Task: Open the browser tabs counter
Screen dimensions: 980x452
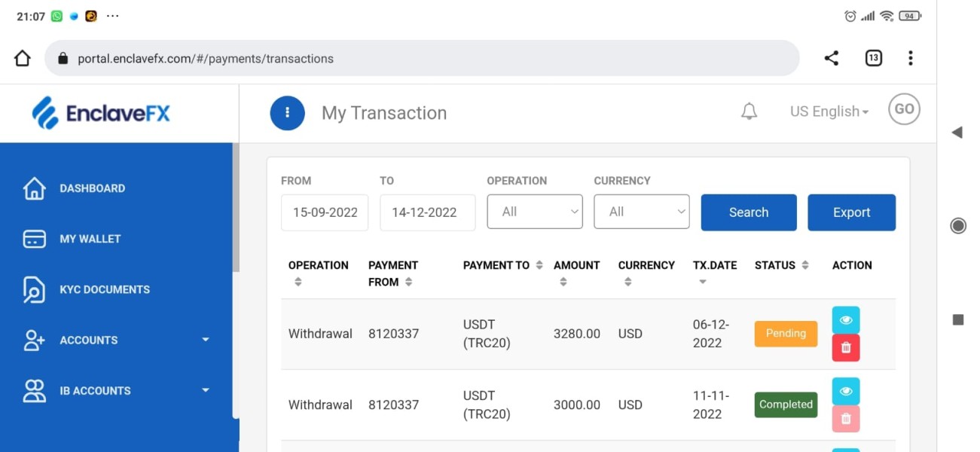Action: 873,58
